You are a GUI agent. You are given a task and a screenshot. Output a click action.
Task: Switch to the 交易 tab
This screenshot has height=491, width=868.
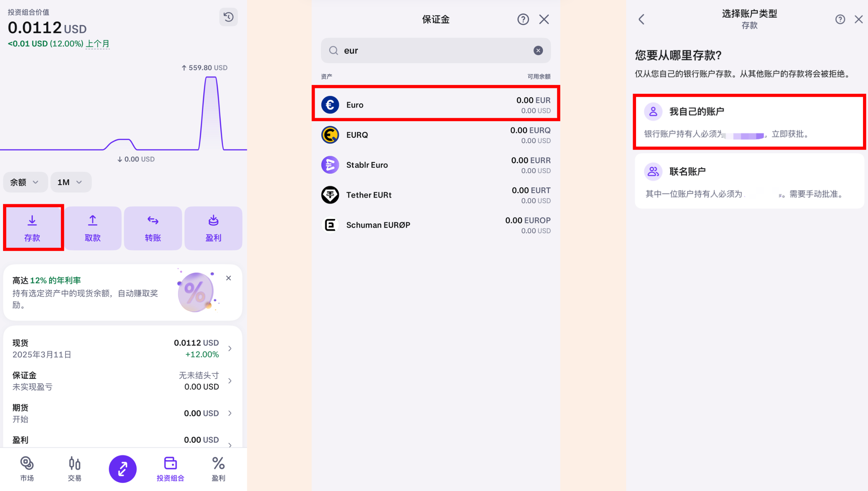[x=75, y=468]
